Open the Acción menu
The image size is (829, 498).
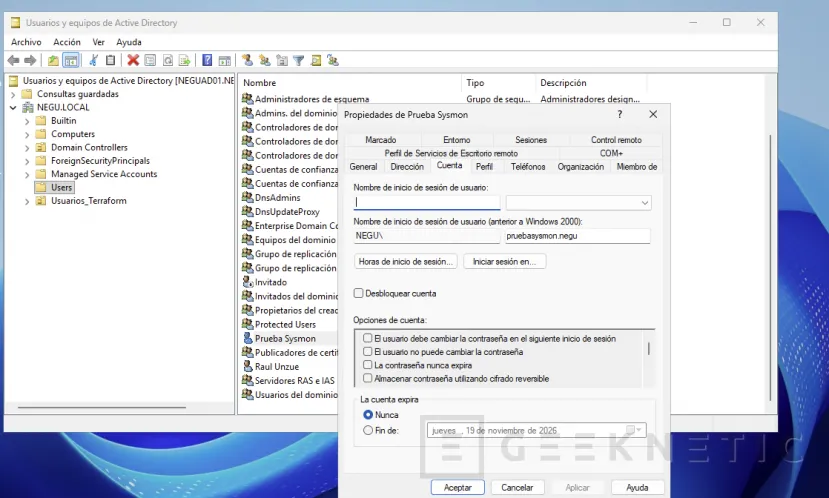click(x=67, y=42)
